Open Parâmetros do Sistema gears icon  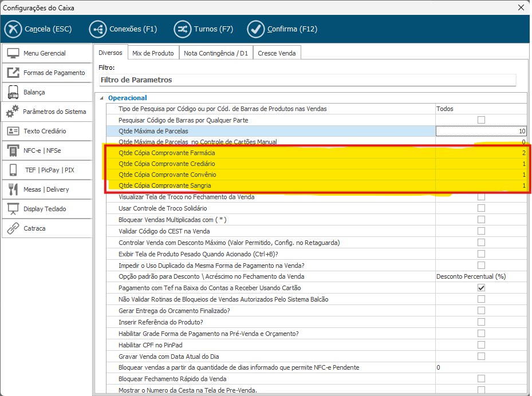point(13,112)
